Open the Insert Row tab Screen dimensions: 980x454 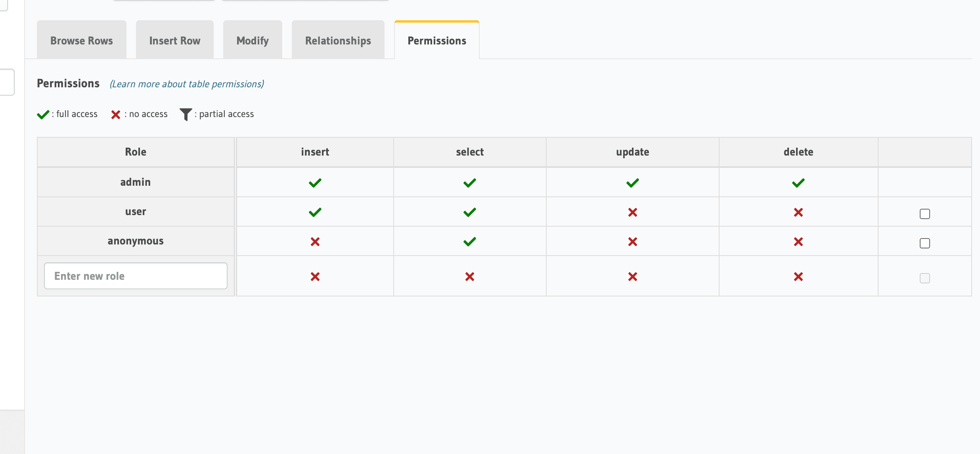click(x=174, y=40)
